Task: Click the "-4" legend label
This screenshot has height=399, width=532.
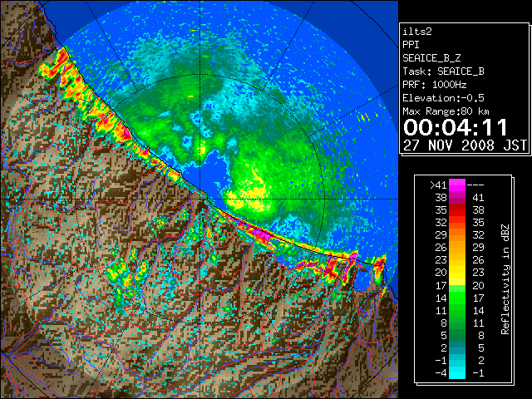Action: (441, 373)
